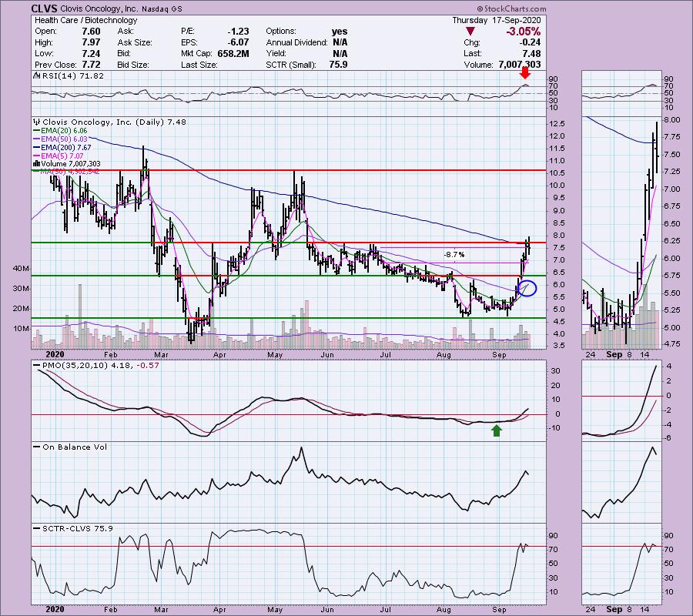Click the percent change -3.05%
693x616 pixels.
[524, 32]
